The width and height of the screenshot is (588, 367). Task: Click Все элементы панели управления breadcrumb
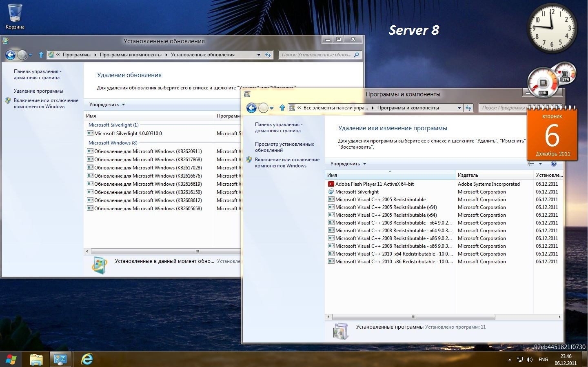(x=335, y=108)
